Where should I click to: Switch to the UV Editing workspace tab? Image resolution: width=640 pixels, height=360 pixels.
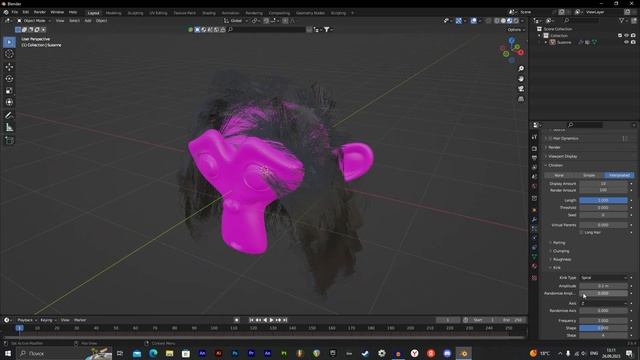pos(158,13)
